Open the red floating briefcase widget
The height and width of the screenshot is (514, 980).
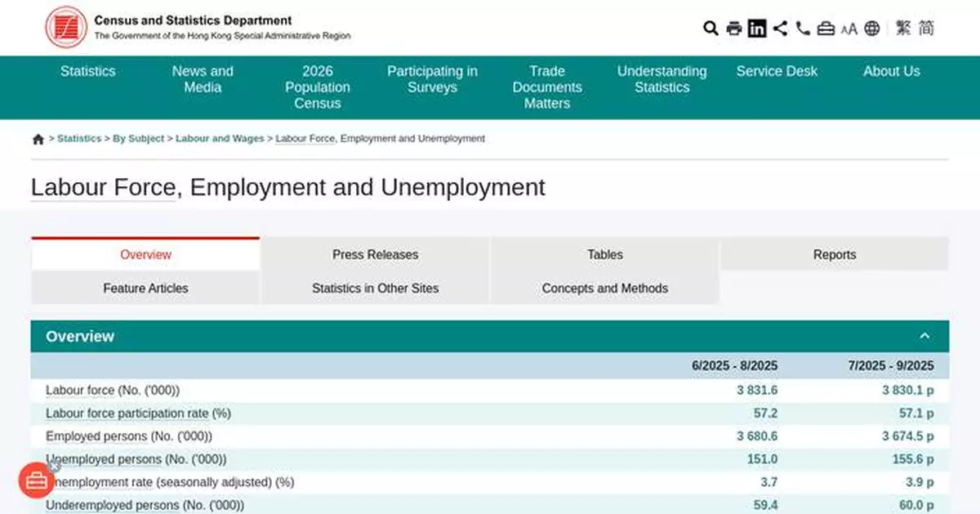click(x=36, y=480)
